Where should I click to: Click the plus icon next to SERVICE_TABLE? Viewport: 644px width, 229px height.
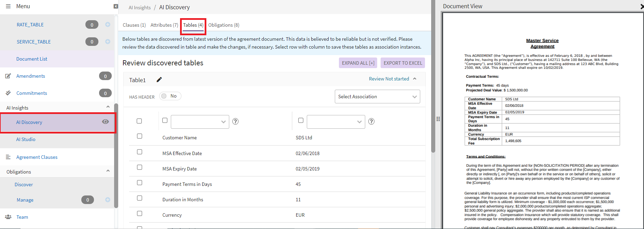108,42
